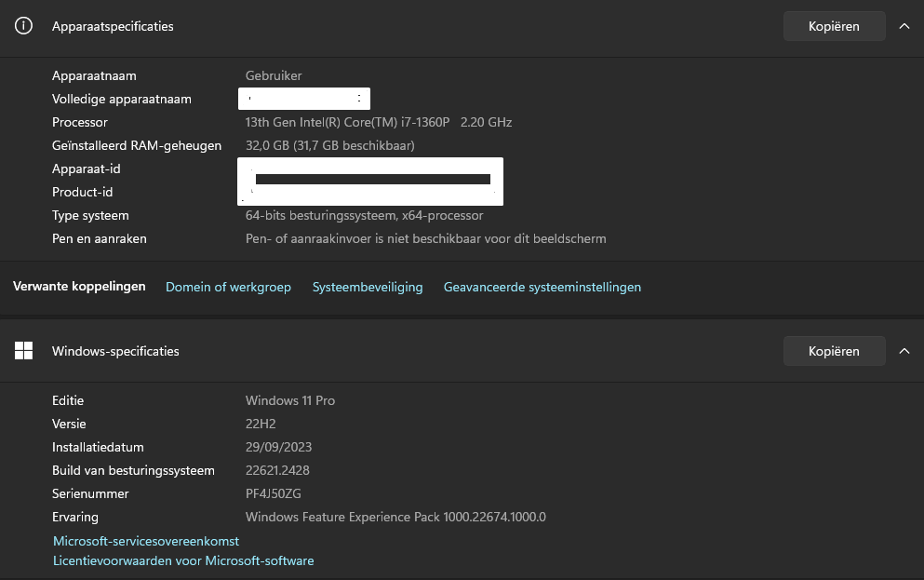Viewport: 924px width, 580px height.
Task: Collapse the Windows-specificaties section chevron
Action: pyautogui.click(x=904, y=351)
